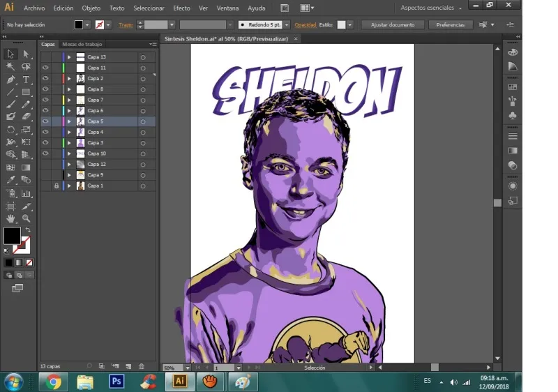Hide layer Capa 2 with its eye icon
The height and width of the screenshot is (392, 558).
tap(45, 79)
